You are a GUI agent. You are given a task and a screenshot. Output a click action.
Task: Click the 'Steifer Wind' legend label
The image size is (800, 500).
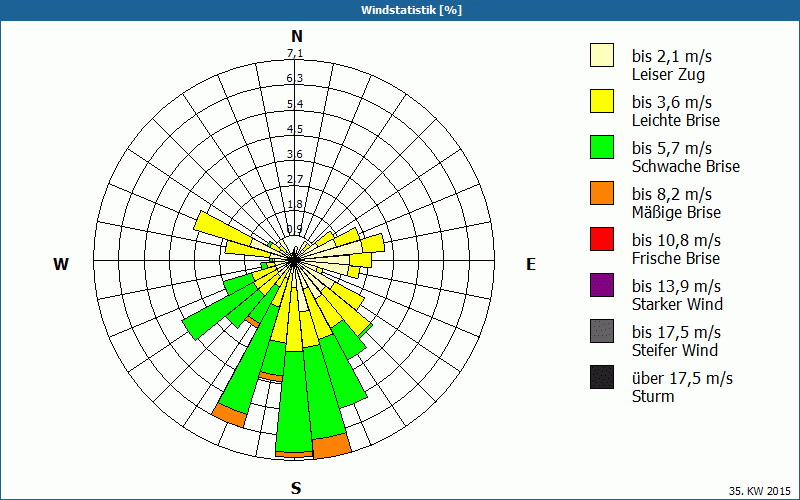click(674, 350)
